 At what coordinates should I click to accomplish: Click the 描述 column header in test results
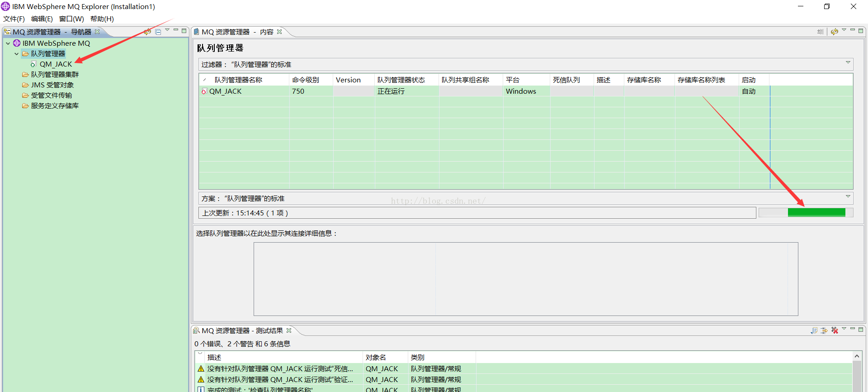(284, 357)
